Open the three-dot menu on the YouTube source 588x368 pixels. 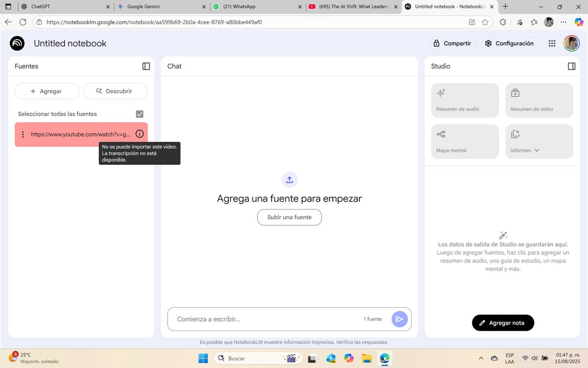click(23, 133)
